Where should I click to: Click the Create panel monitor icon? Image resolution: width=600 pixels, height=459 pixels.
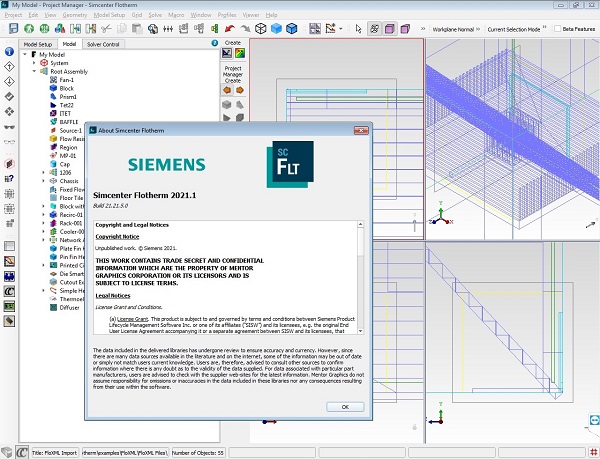tap(226, 53)
